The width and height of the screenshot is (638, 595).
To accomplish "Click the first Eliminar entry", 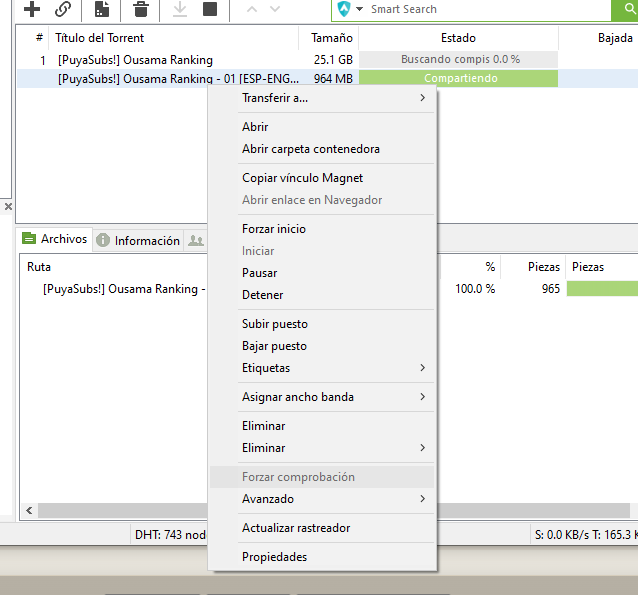I will (x=322, y=425).
